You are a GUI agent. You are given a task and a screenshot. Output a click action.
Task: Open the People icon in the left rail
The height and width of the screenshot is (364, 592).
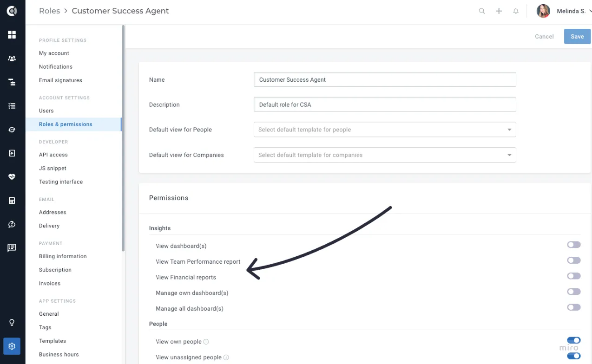12,58
